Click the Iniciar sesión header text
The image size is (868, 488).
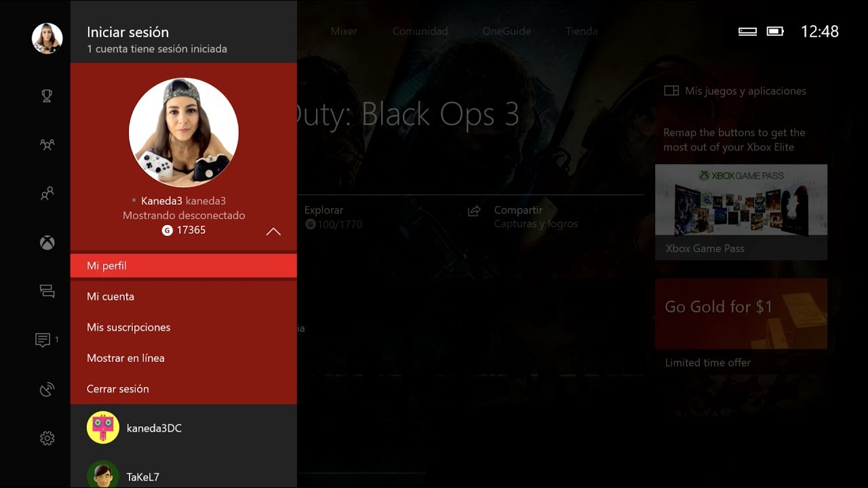[x=127, y=32]
